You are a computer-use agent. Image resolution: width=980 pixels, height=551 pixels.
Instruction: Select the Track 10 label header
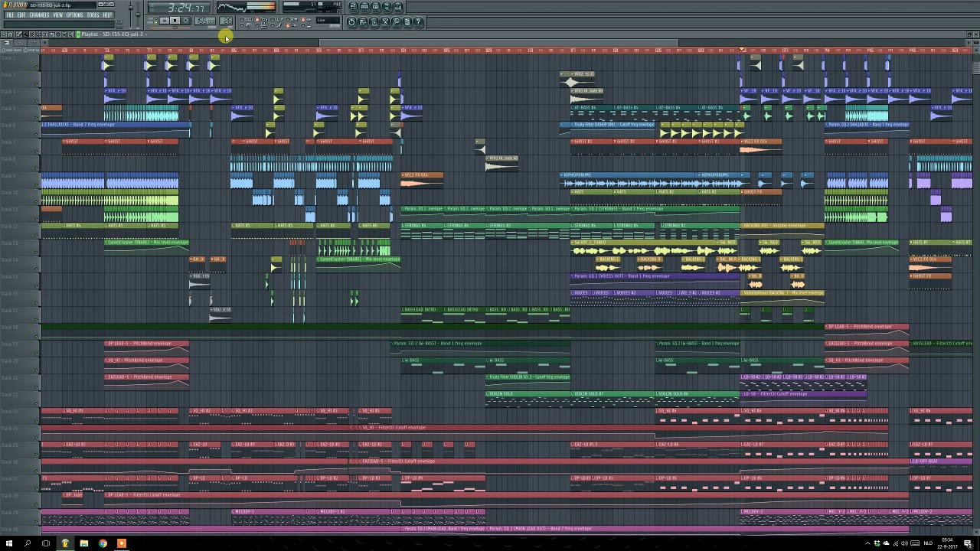click(x=20, y=197)
